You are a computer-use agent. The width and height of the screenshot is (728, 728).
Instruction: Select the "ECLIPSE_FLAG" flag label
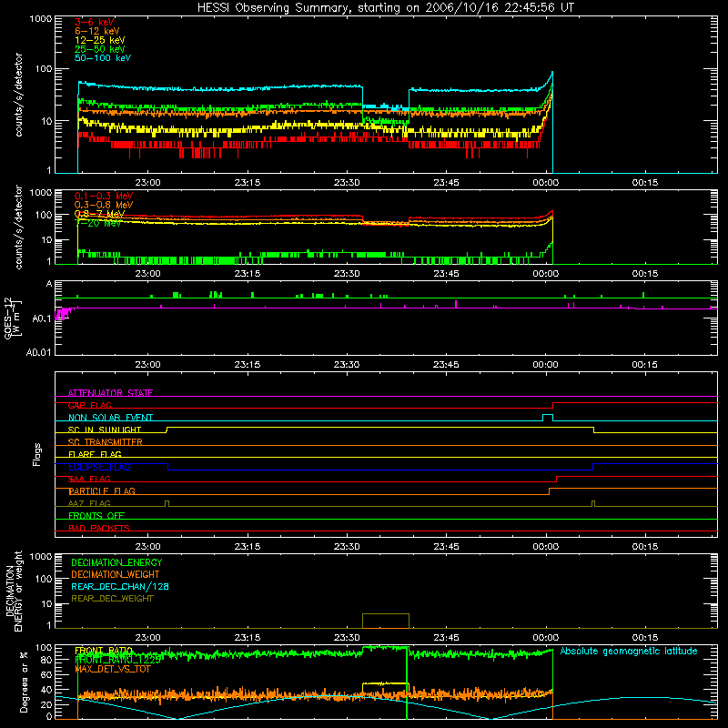(99, 467)
